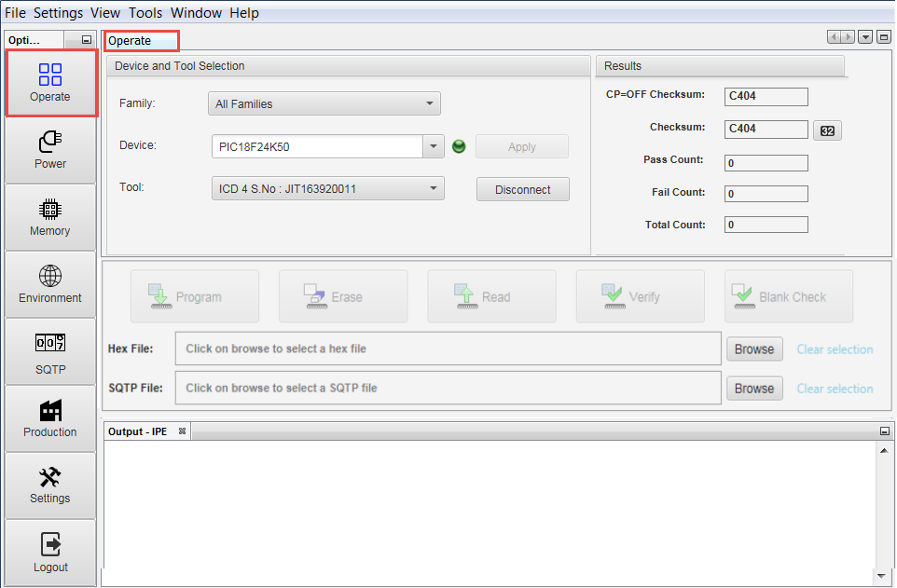Open the Environment globe panel
This screenshot has width=897, height=588.
(x=50, y=284)
